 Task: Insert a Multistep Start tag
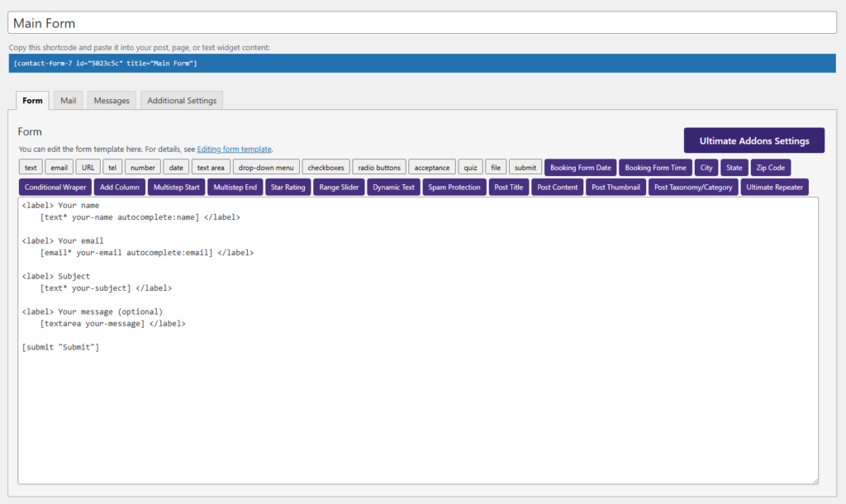177,188
